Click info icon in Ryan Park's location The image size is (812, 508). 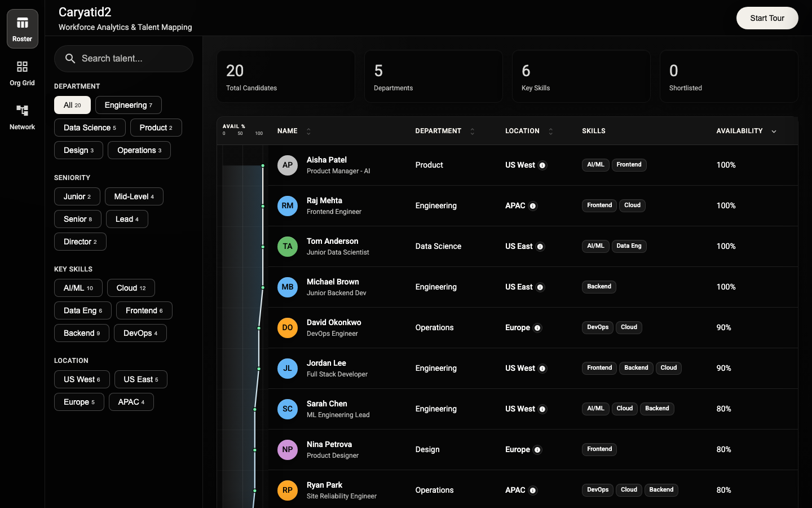pos(533,491)
